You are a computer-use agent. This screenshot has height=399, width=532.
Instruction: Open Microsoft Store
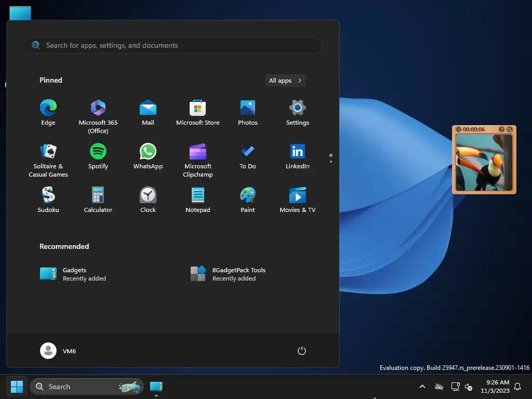point(198,113)
